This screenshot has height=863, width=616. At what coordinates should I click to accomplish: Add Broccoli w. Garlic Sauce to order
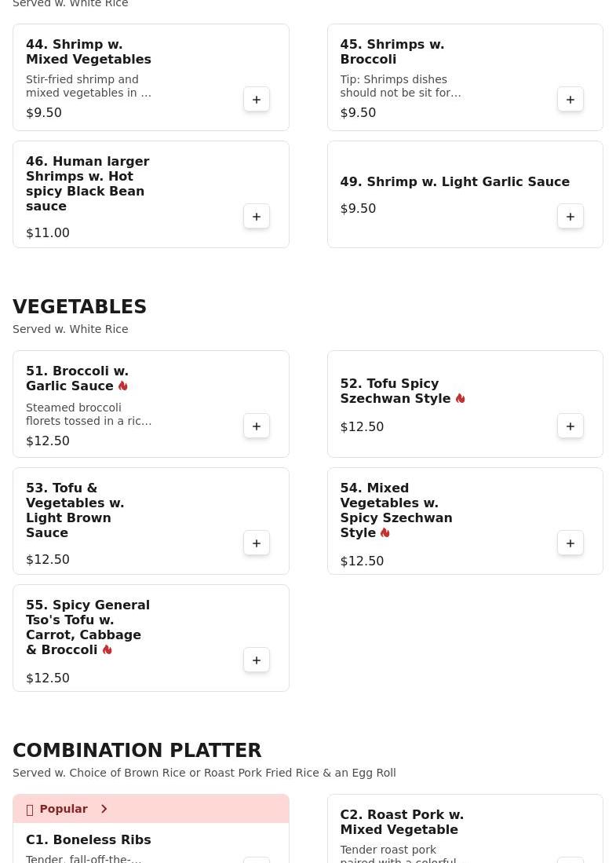point(257,426)
